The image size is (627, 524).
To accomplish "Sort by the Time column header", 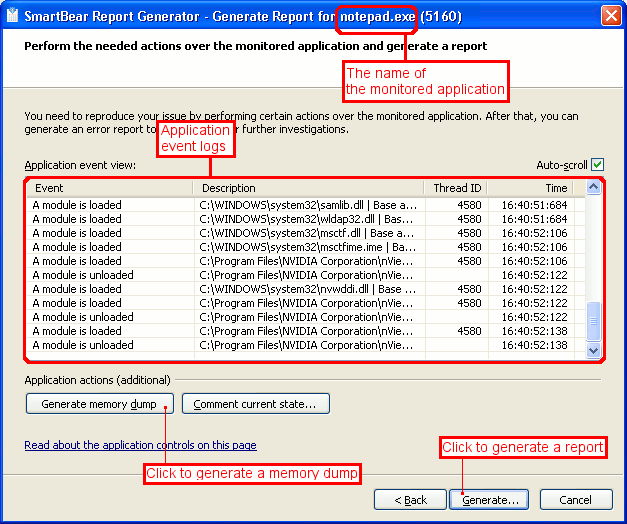I will coord(535,188).
